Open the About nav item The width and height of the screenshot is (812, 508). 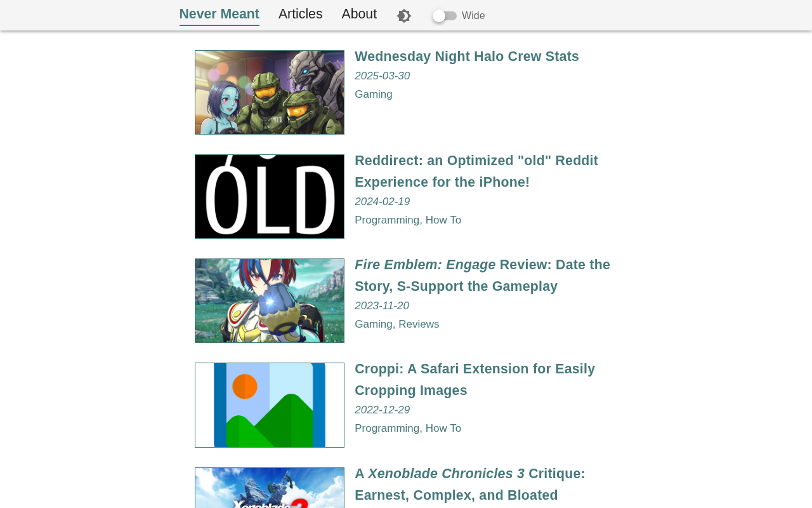click(x=359, y=14)
